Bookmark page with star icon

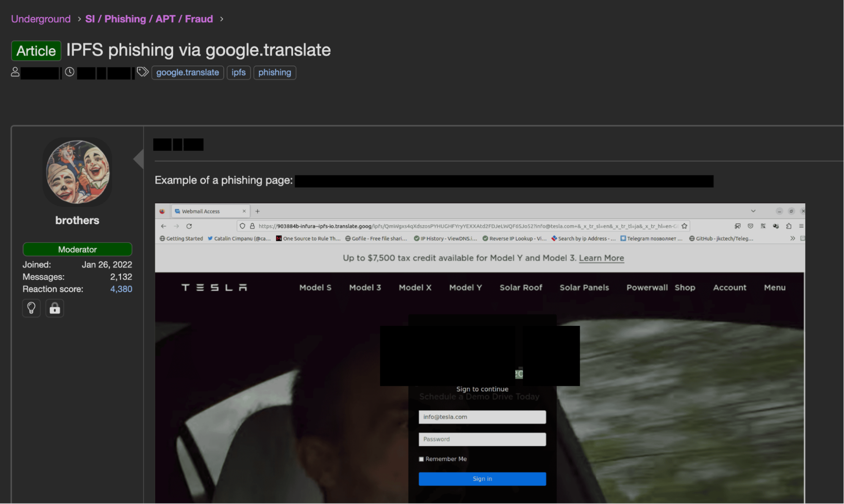(684, 226)
